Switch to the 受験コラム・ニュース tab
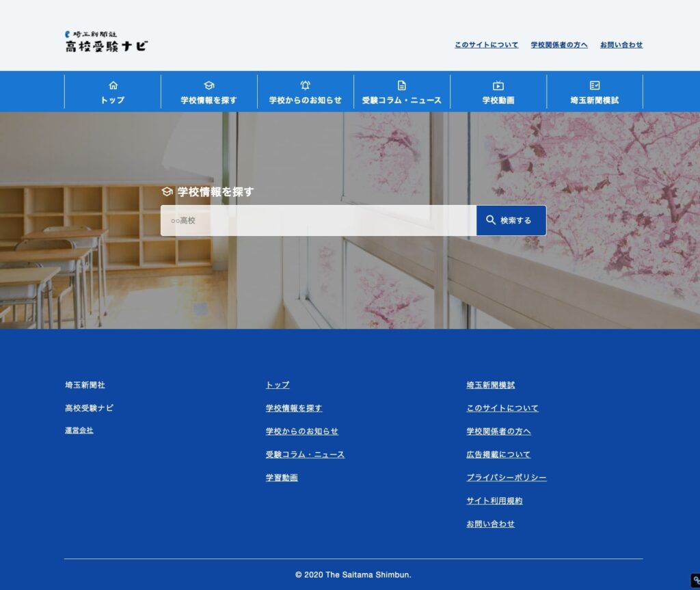 pyautogui.click(x=401, y=99)
